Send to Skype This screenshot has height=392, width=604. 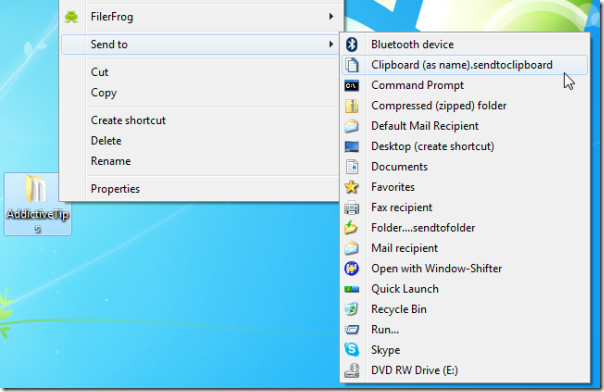465,350
